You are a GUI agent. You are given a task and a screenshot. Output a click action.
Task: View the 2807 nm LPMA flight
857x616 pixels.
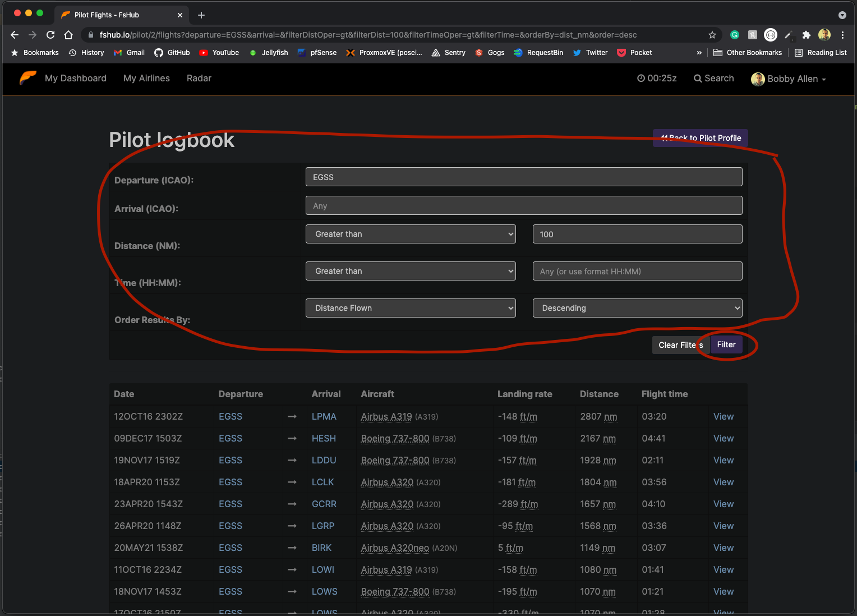pyautogui.click(x=723, y=416)
